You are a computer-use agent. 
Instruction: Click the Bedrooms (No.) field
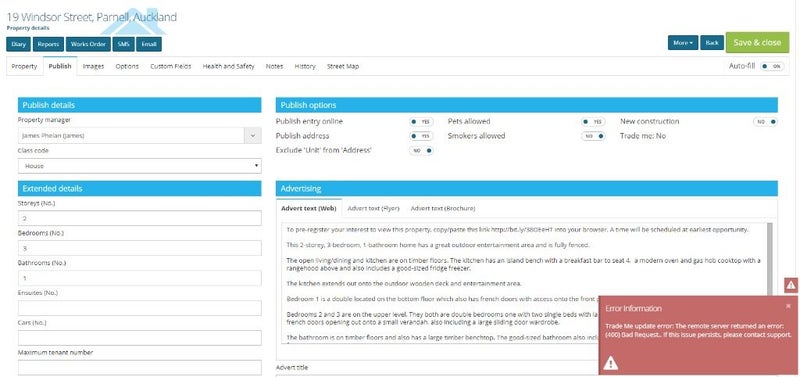coord(139,248)
